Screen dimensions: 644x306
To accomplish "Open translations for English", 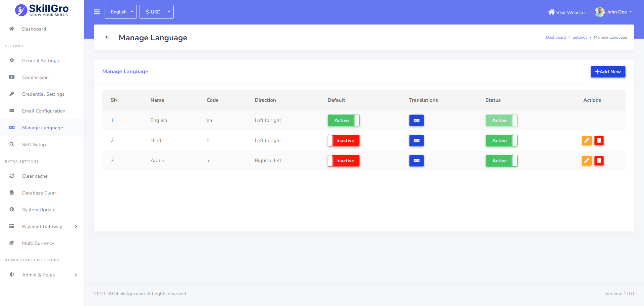I will [417, 120].
